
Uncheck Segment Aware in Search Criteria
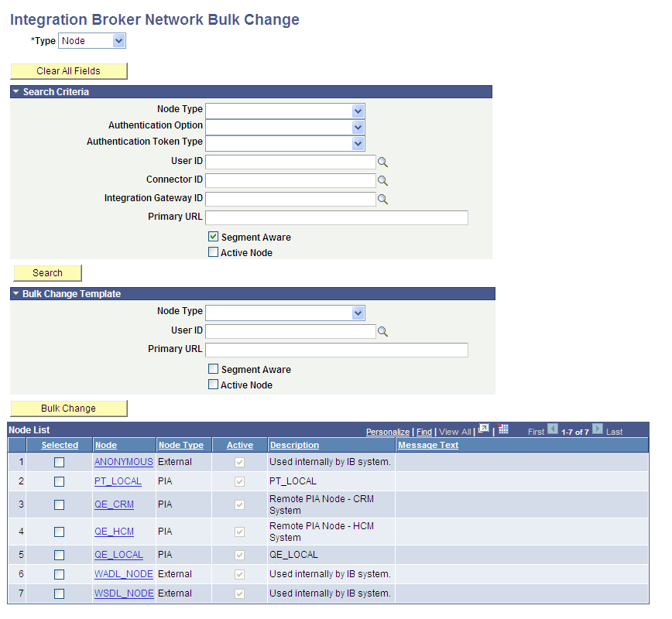point(213,237)
